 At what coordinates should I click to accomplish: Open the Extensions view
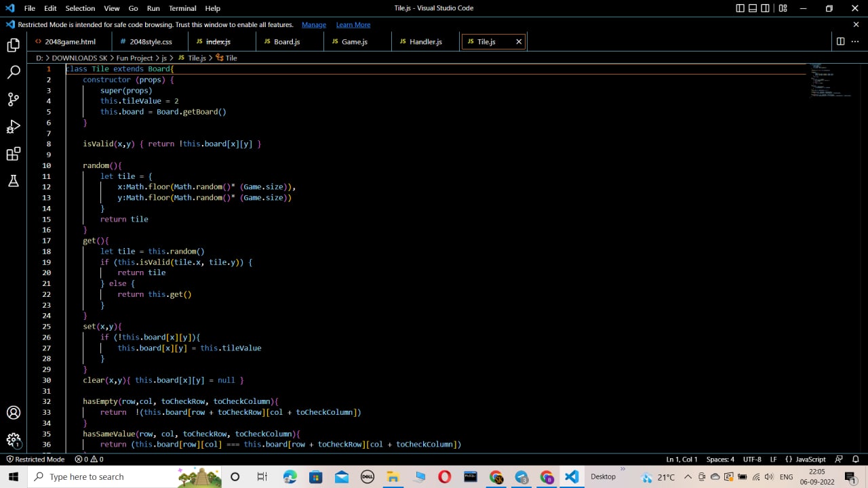click(x=13, y=154)
